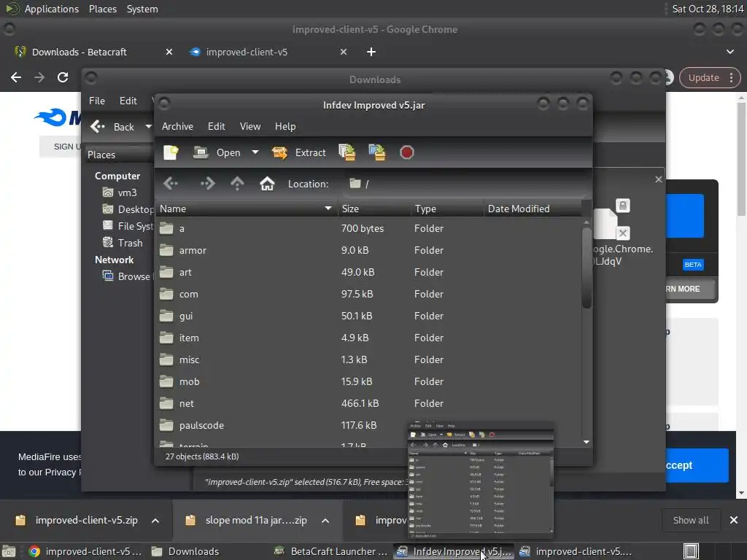Expand slope mod 11a jar zip download options
Image resolution: width=747 pixels, height=560 pixels.
[325, 521]
